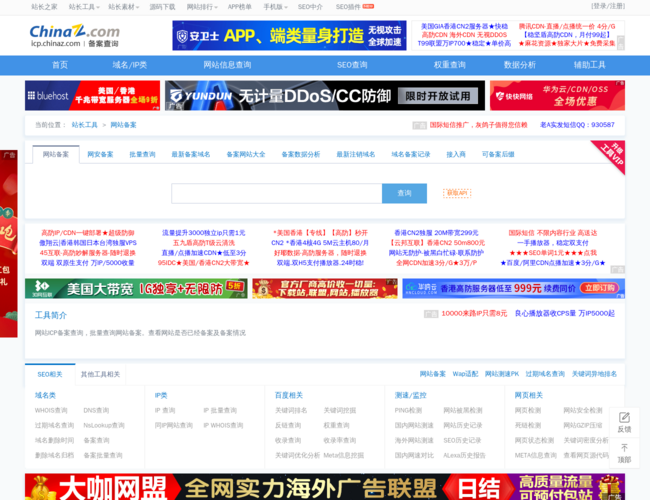Switch to the 批量查询 tab
The image size is (650, 500).
tap(142, 155)
